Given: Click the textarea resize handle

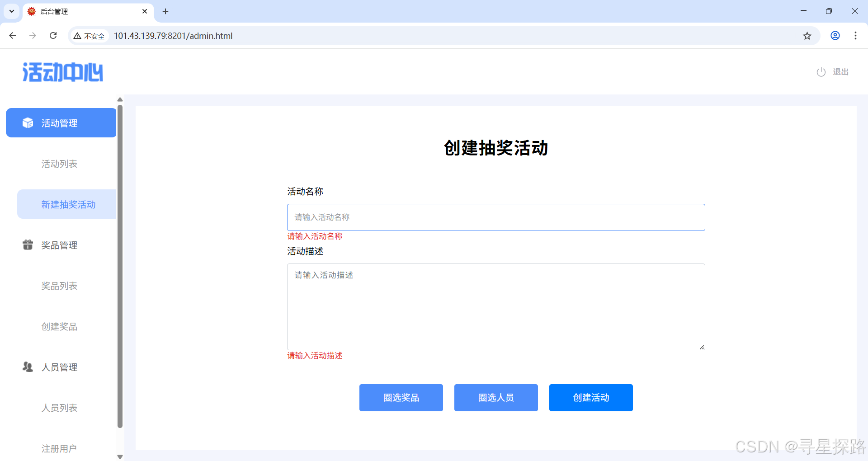Looking at the screenshot, I should [x=702, y=347].
